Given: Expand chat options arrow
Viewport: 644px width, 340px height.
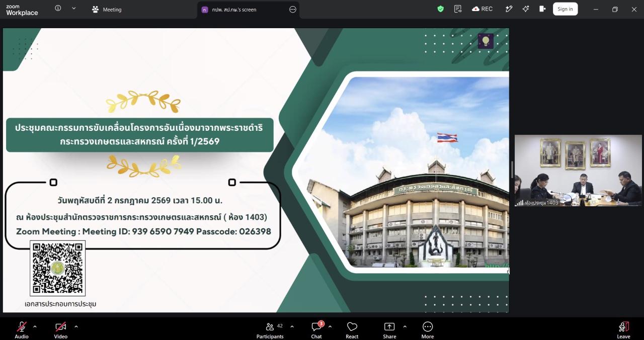Looking at the screenshot, I should (330, 326).
